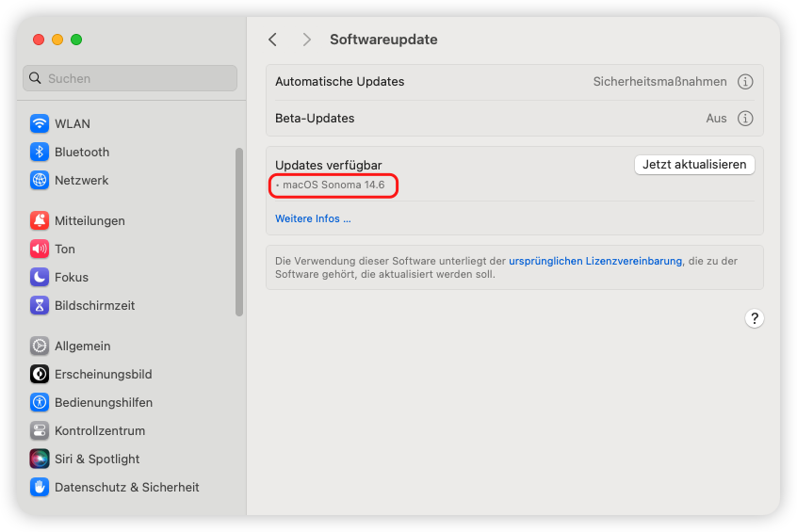Minimize window with yellow button
Screen dimensions: 797x532
[x=57, y=40]
